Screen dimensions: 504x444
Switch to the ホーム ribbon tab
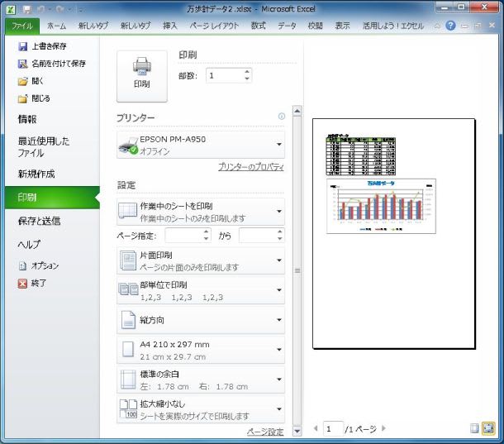56,26
